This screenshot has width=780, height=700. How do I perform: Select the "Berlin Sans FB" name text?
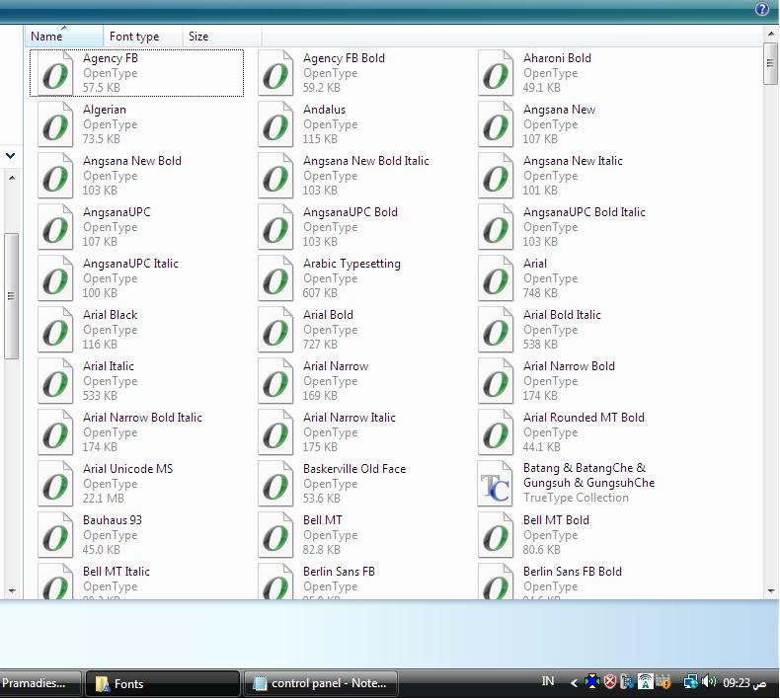pyautogui.click(x=339, y=571)
